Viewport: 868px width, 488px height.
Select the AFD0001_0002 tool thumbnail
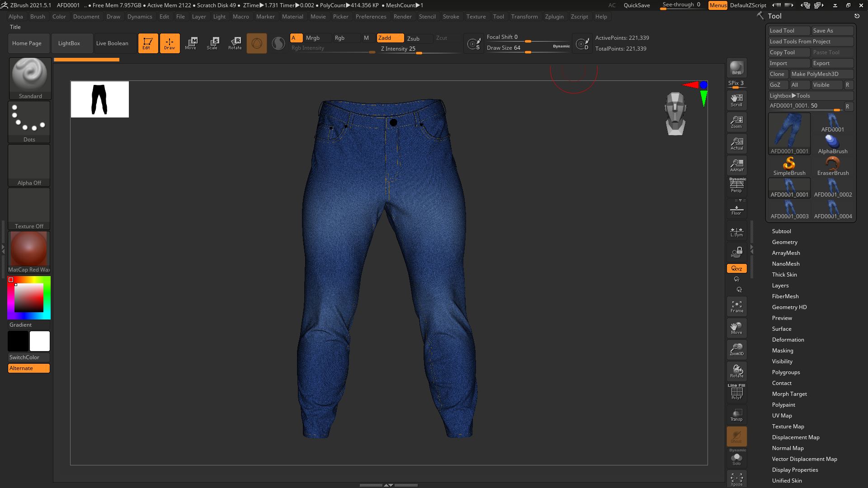(832, 188)
